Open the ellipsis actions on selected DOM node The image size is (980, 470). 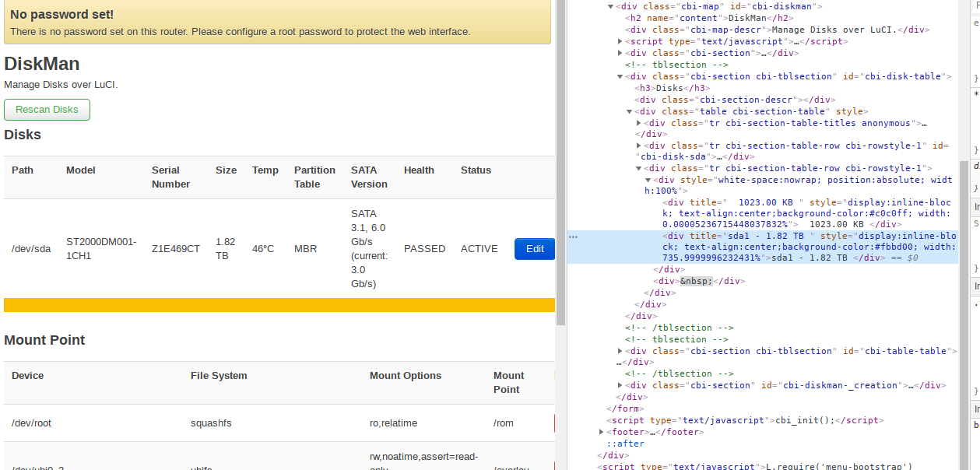[x=573, y=235]
